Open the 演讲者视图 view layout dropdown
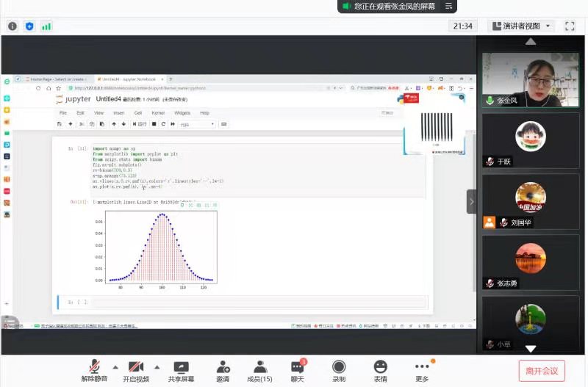Screen dimensions: 588x387 tap(520, 26)
